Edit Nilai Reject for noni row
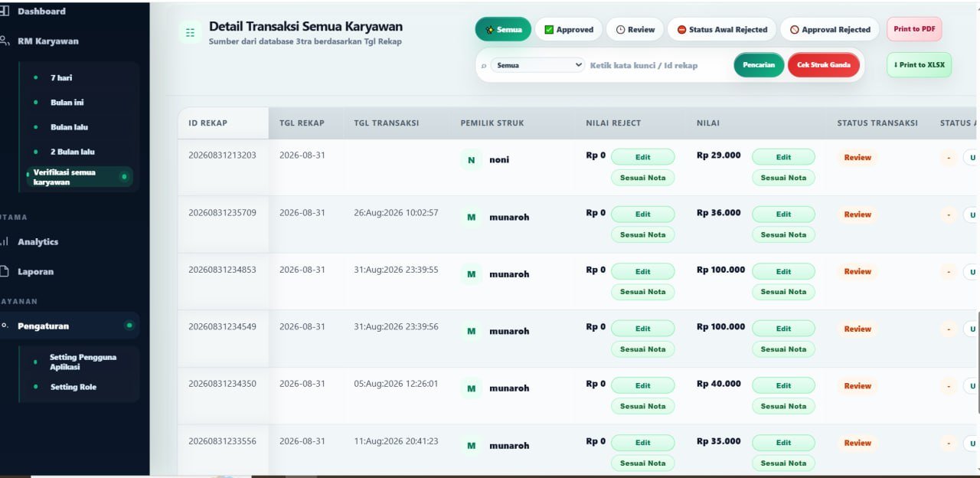This screenshot has height=478, width=980. point(642,157)
